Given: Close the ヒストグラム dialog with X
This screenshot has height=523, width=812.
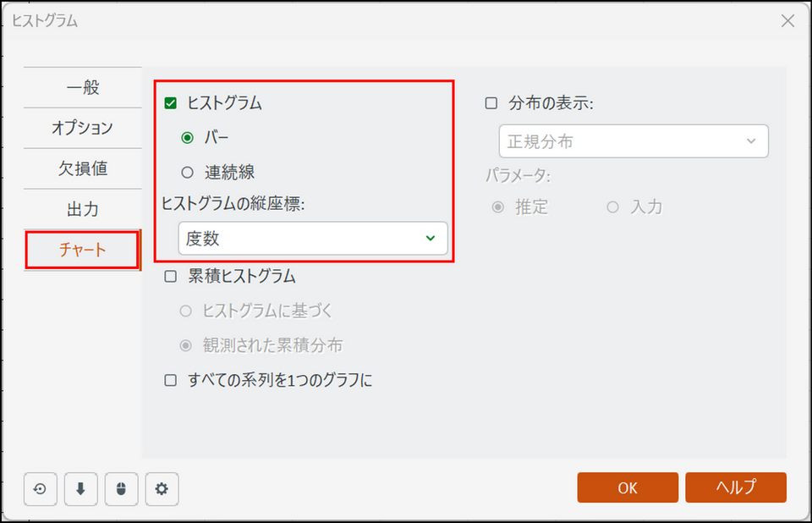Looking at the screenshot, I should (x=787, y=21).
